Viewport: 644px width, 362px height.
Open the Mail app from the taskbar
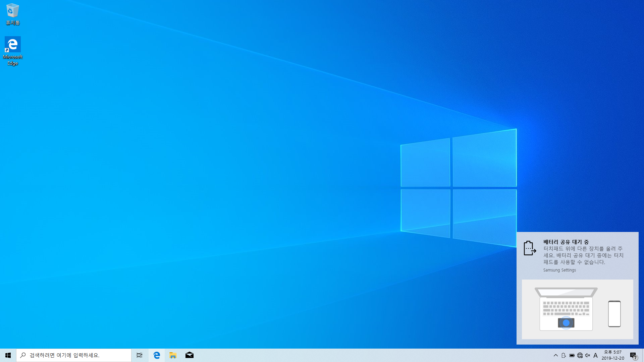[x=190, y=355]
